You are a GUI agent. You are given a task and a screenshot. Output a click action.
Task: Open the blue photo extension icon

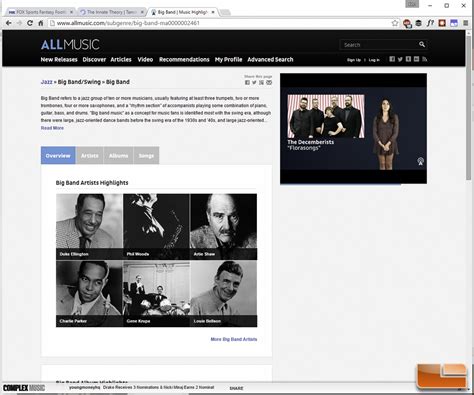point(454,23)
